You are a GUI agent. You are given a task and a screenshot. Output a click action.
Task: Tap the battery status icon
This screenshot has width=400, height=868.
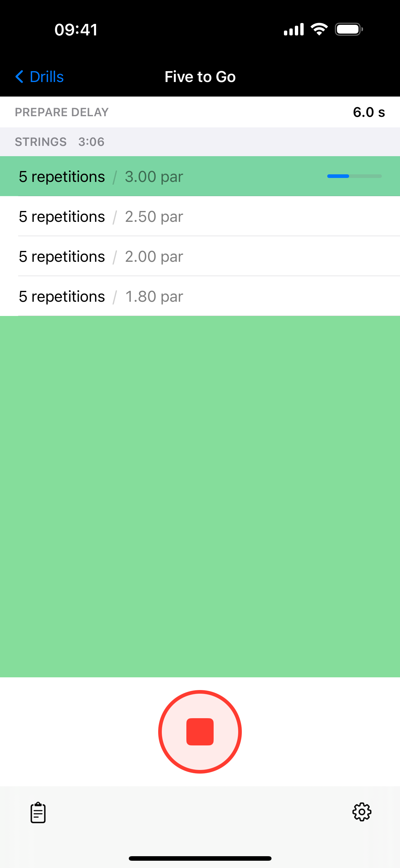coord(349,29)
